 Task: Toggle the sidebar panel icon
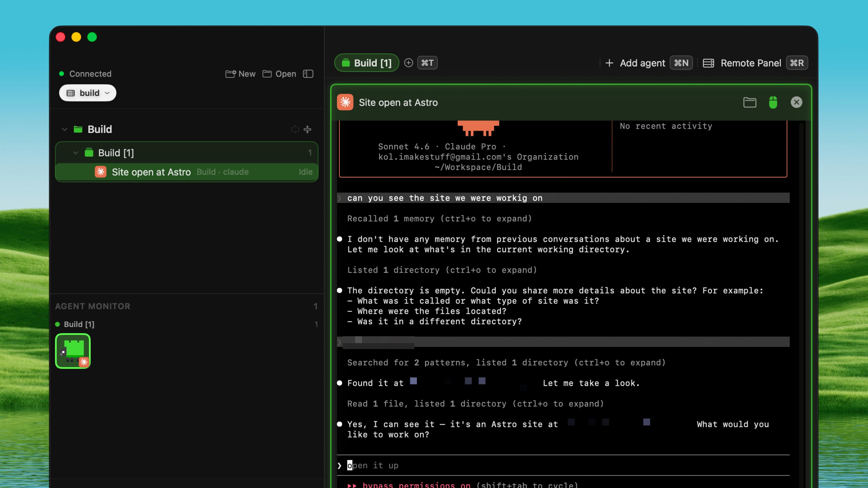308,74
